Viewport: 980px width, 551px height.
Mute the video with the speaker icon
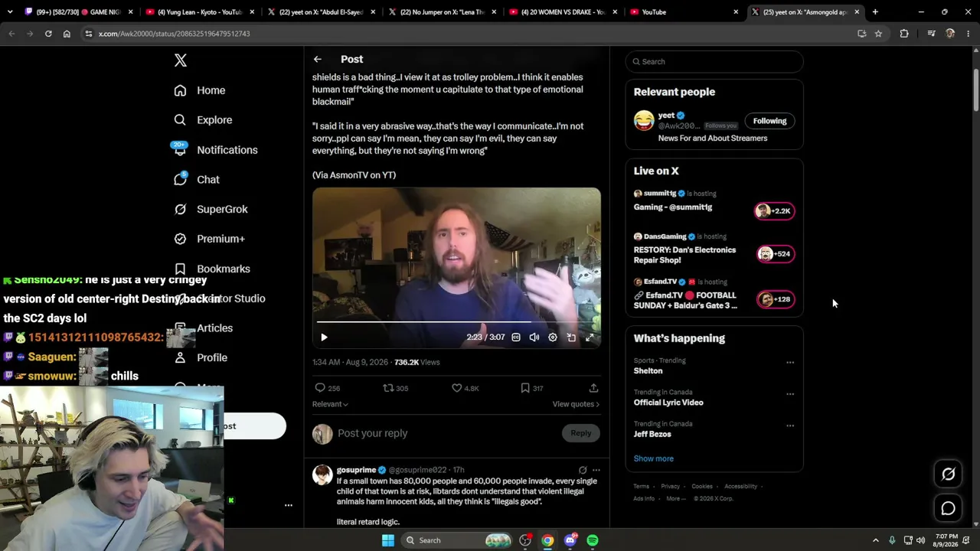pyautogui.click(x=534, y=337)
